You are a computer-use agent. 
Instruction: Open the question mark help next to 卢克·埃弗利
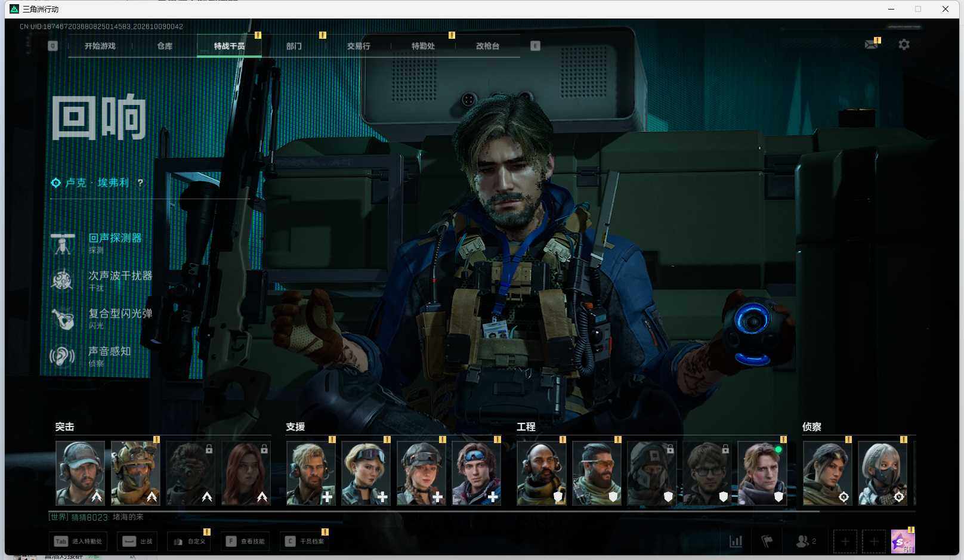pos(140,183)
